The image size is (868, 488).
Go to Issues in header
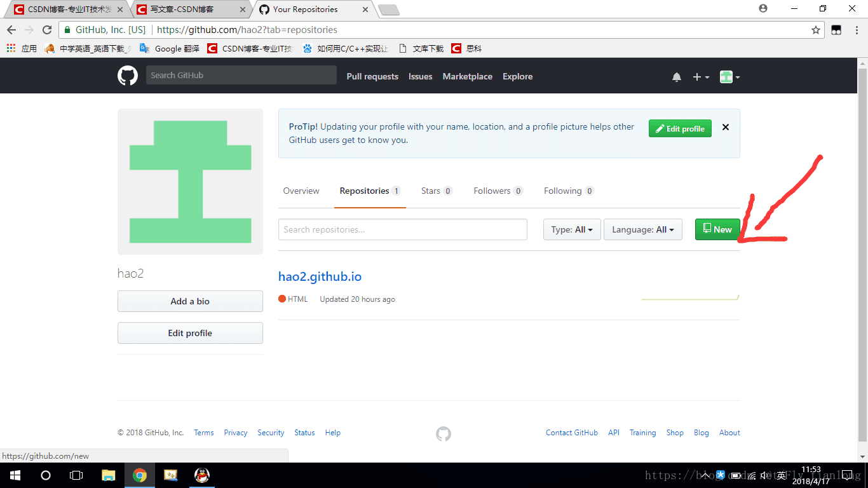[420, 76]
